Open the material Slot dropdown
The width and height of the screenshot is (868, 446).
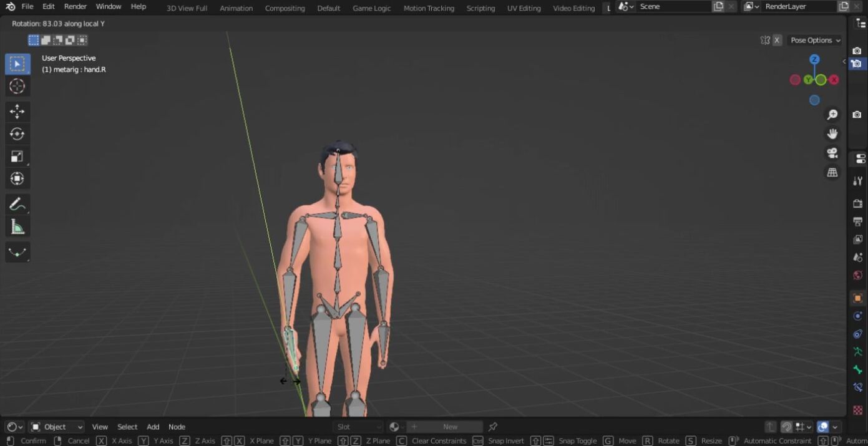click(x=358, y=427)
